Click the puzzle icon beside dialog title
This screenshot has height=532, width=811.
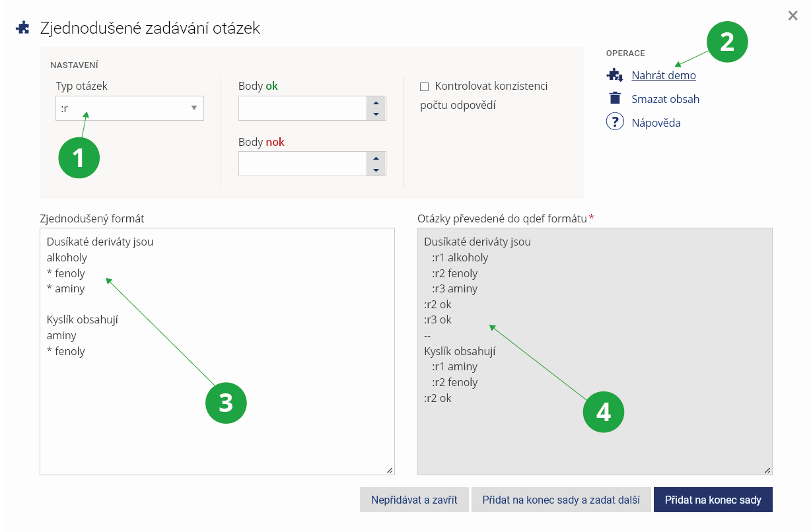(23, 28)
